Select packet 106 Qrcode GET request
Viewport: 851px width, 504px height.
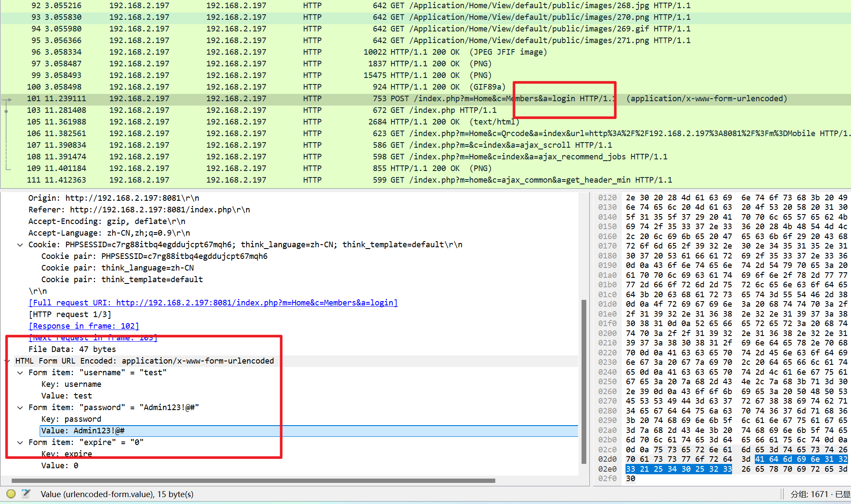[425, 134]
